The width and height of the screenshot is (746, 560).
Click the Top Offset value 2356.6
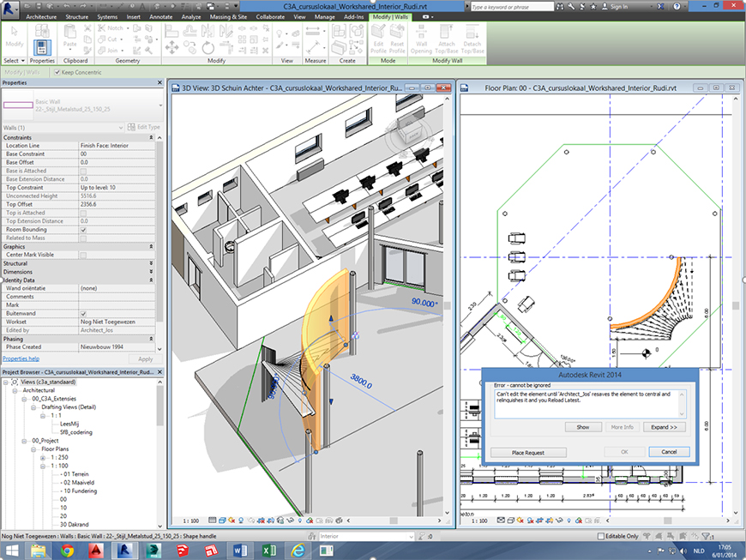[117, 204]
